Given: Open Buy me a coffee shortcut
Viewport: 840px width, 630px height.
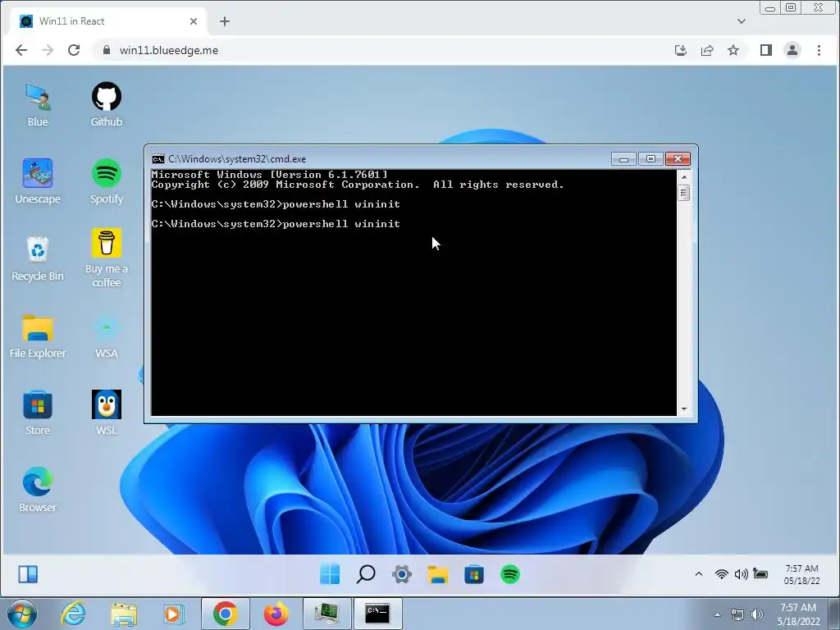Looking at the screenshot, I should 106,258.
